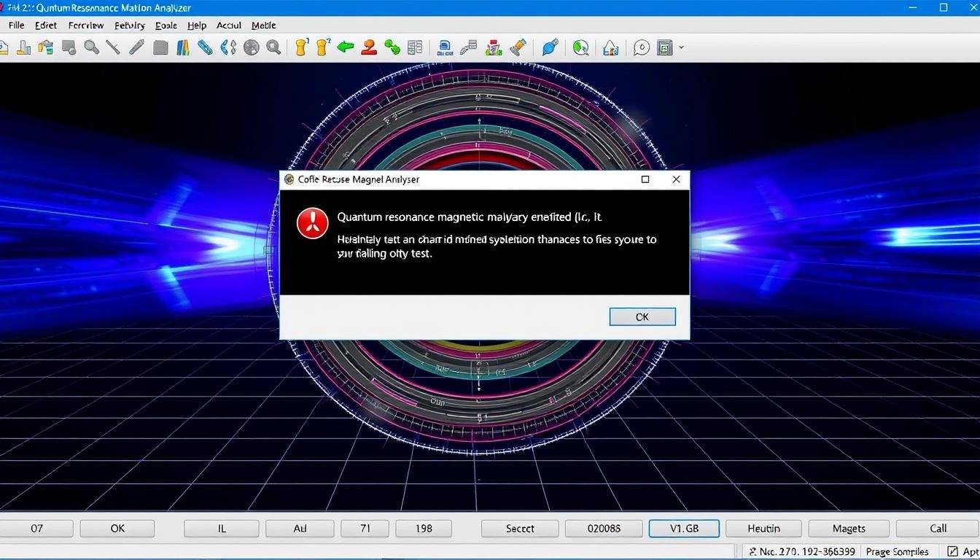Click the Prage Somples status bar section
Viewport: 980px width, 560px height.
tap(897, 551)
